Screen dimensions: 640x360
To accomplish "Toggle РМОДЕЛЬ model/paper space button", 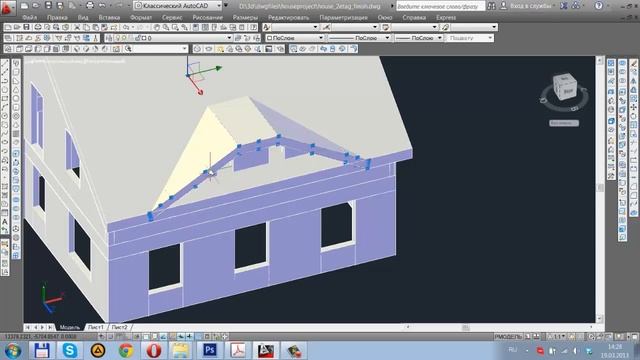I will coord(508,337).
